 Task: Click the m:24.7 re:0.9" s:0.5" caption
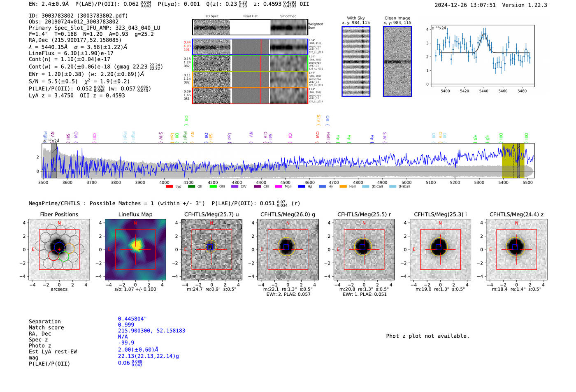tap(211, 289)
